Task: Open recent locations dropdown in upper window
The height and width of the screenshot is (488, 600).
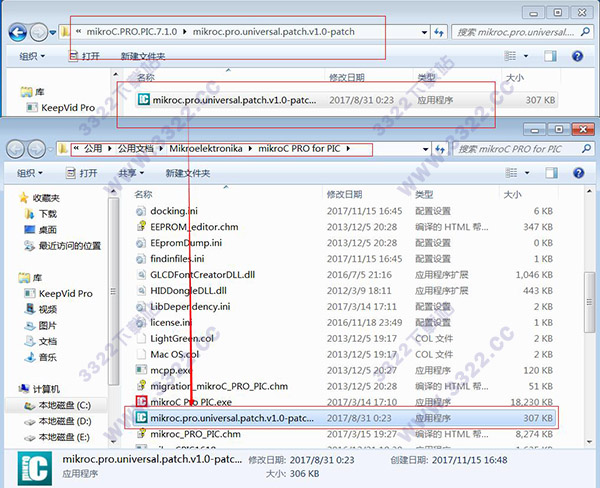Action: click(x=53, y=33)
